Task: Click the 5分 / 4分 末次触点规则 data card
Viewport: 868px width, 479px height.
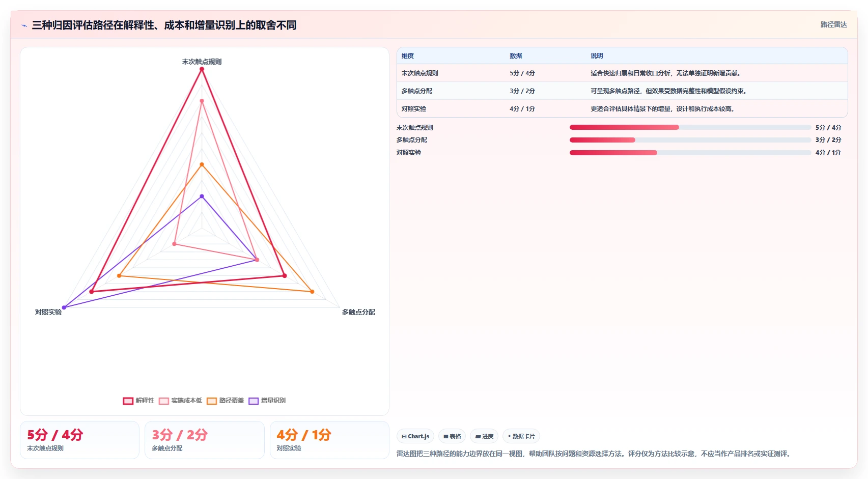Action: click(x=79, y=440)
